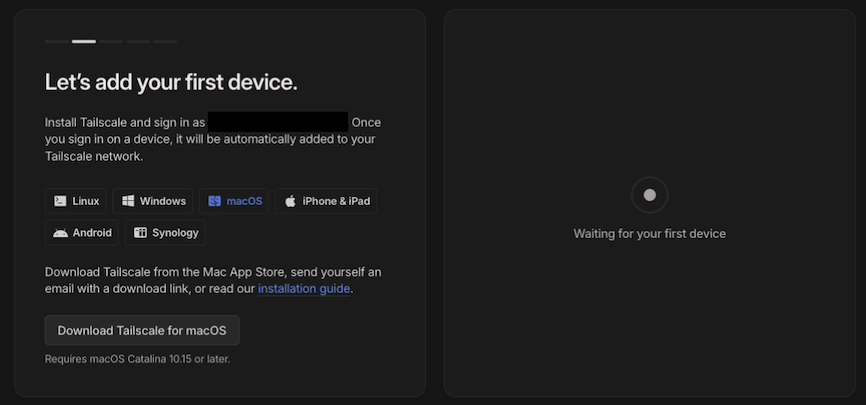866x405 pixels.
Task: Go to the first onboarding step indicator
Action: pos(56,41)
